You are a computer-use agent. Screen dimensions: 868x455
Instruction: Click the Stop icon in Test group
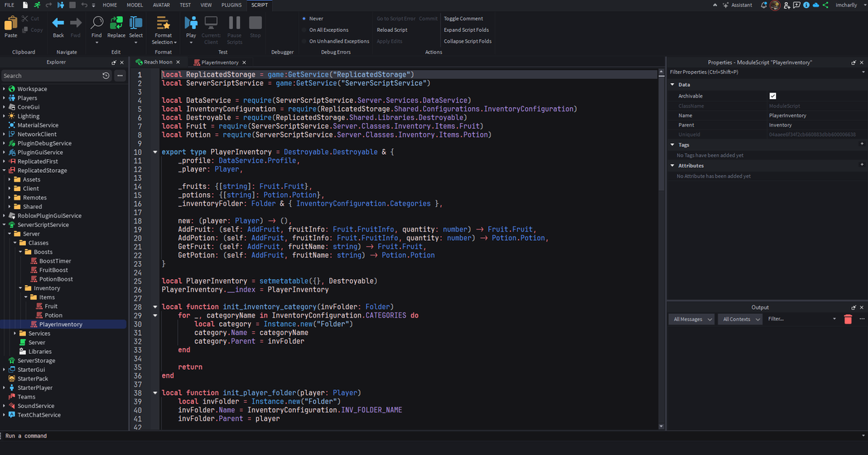[x=255, y=23]
